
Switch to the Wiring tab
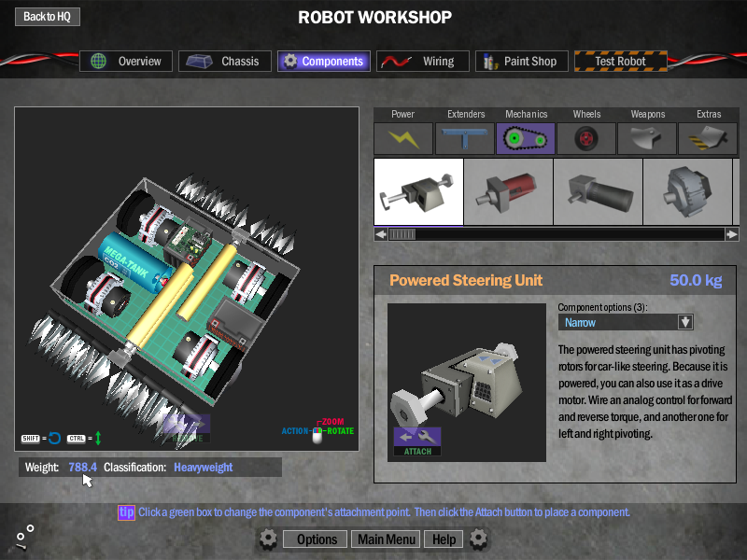pyautogui.click(x=423, y=61)
